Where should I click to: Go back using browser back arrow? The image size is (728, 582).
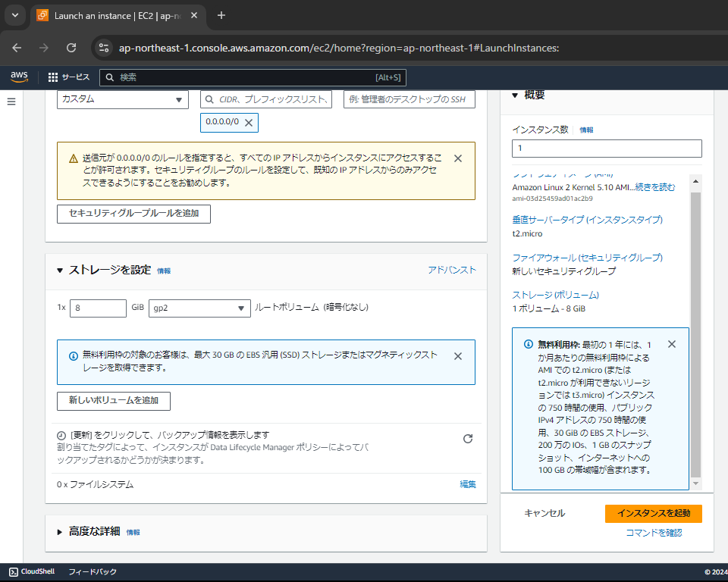coord(17,48)
